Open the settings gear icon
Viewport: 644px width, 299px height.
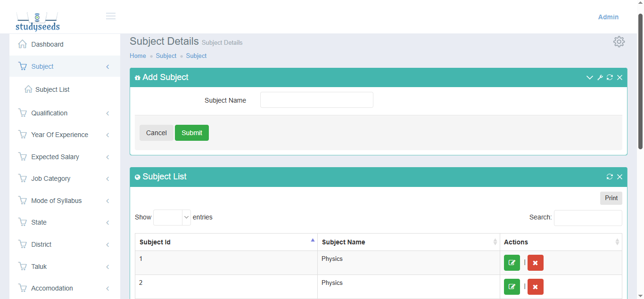(x=619, y=41)
